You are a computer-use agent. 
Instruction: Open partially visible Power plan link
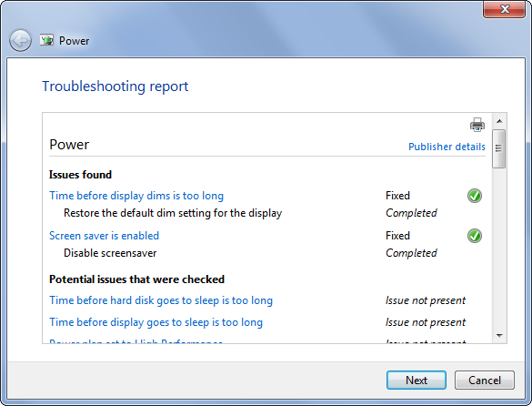(136, 340)
